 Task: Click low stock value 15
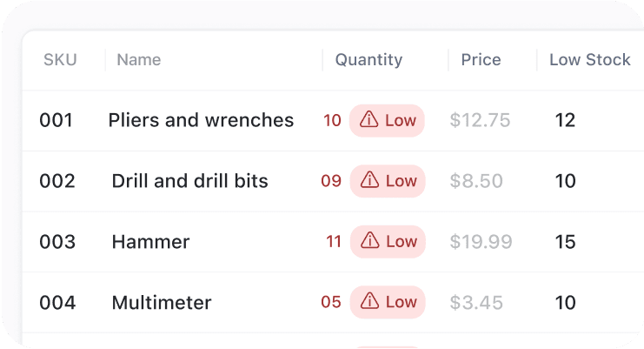pos(565,242)
